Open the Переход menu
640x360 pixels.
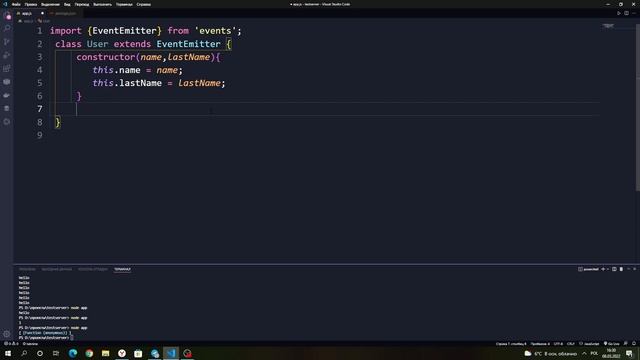click(82, 4)
